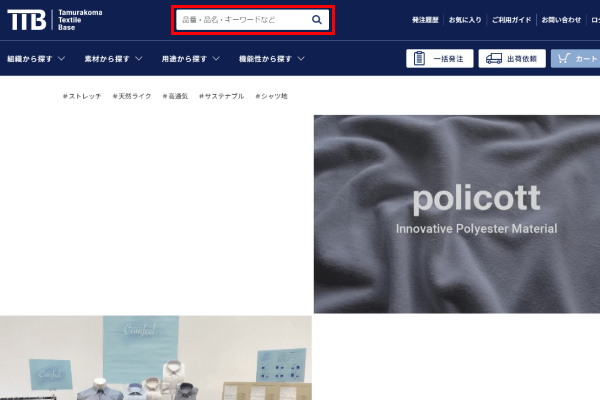Image resolution: width=600 pixels, height=400 pixels.
Task: Click the clipboard icon for 一括発注
Action: (420, 59)
